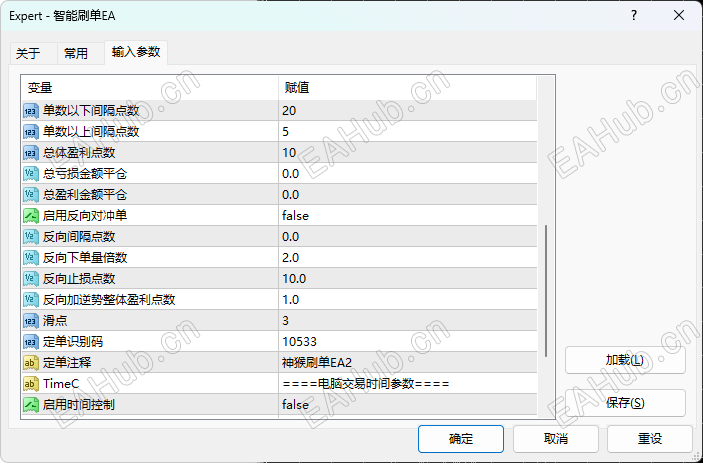Click the integer icon beside 单数以下间隔点数

click(x=31, y=111)
